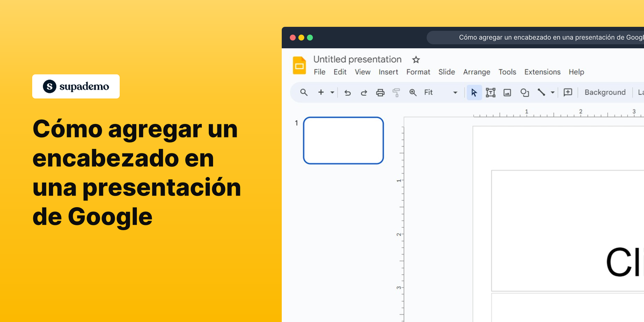Insert a text box using its toolbar icon

[491, 92]
